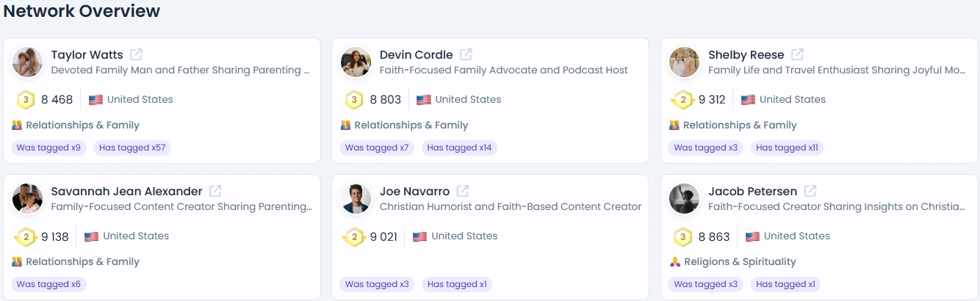Click follower count 8 863
Screen dimensions: 980x301
pyautogui.click(x=714, y=236)
